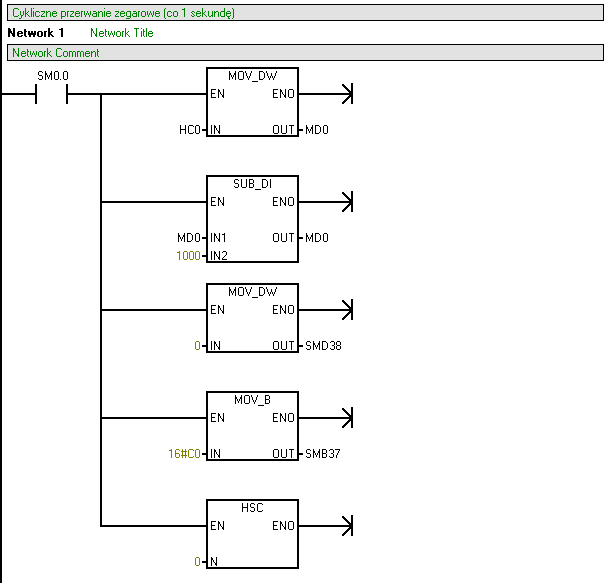Click the 1000 operand at IN2
The width and height of the screenshot is (606, 583).
[x=188, y=256]
